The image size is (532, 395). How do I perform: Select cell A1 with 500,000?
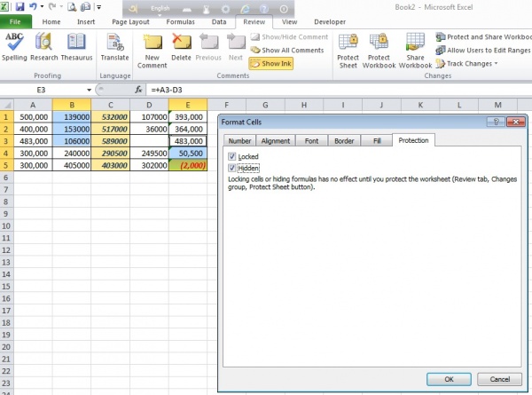click(34, 117)
